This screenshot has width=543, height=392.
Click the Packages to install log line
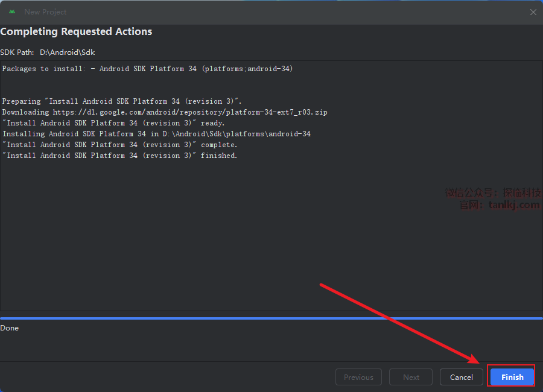point(147,69)
